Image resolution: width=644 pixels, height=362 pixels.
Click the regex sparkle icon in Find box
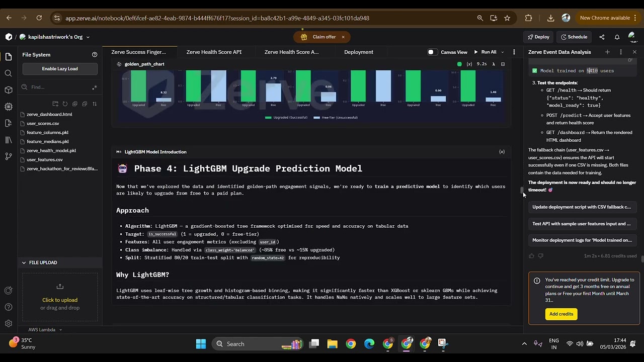tap(94, 87)
